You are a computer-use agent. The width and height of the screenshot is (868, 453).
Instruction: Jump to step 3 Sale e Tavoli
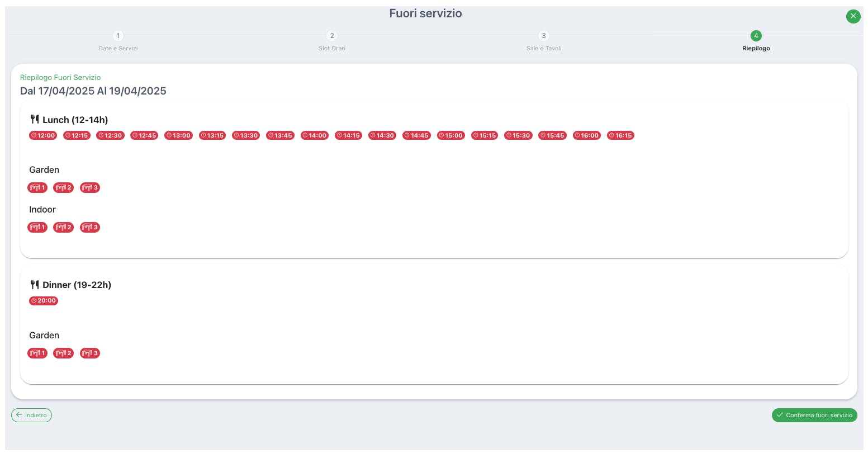[544, 36]
